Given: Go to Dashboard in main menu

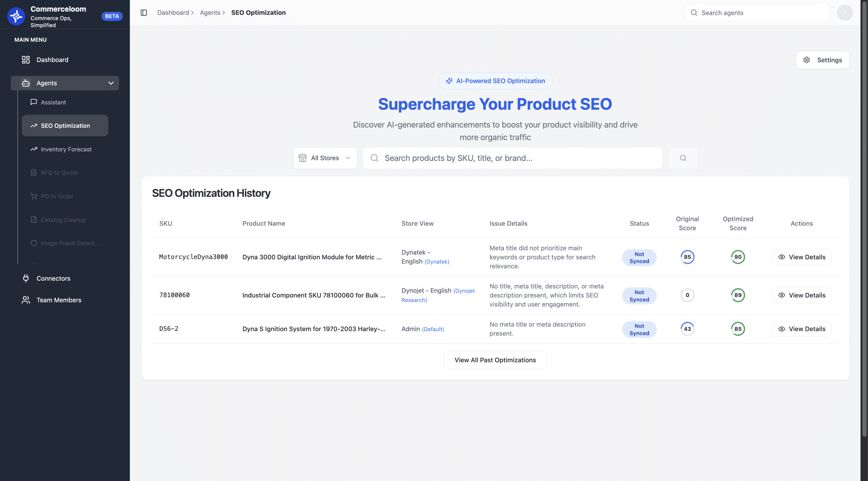Looking at the screenshot, I should (x=52, y=60).
